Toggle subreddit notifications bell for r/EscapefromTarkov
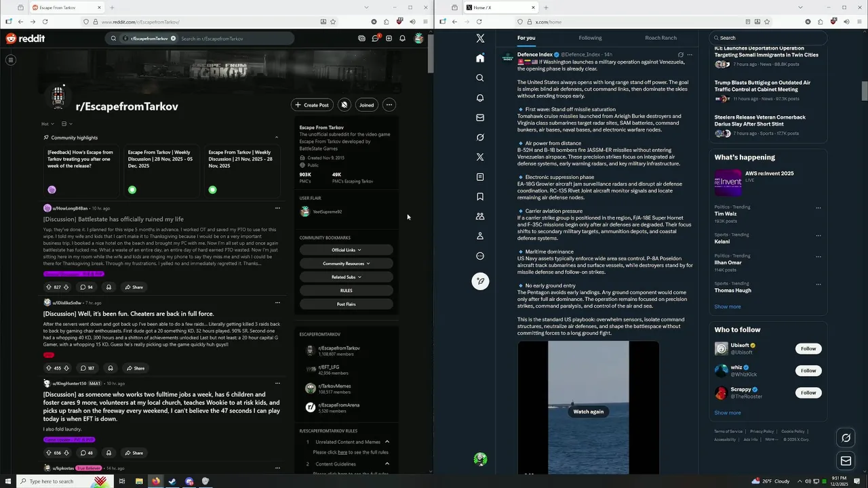The width and height of the screenshot is (868, 488). pyautogui.click(x=344, y=105)
